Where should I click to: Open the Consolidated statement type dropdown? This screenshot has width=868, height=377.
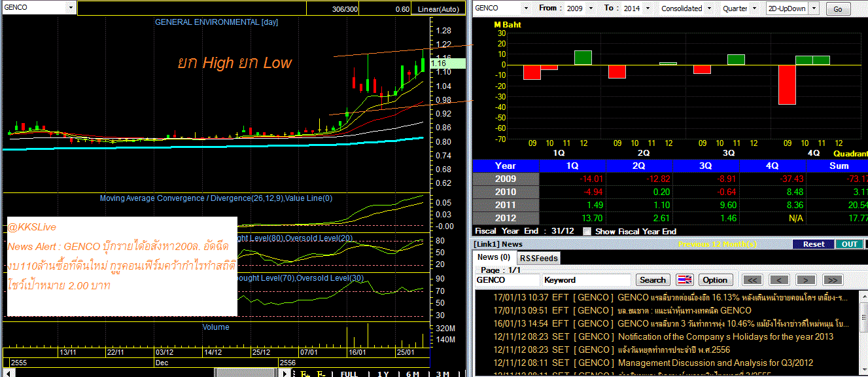coord(710,9)
